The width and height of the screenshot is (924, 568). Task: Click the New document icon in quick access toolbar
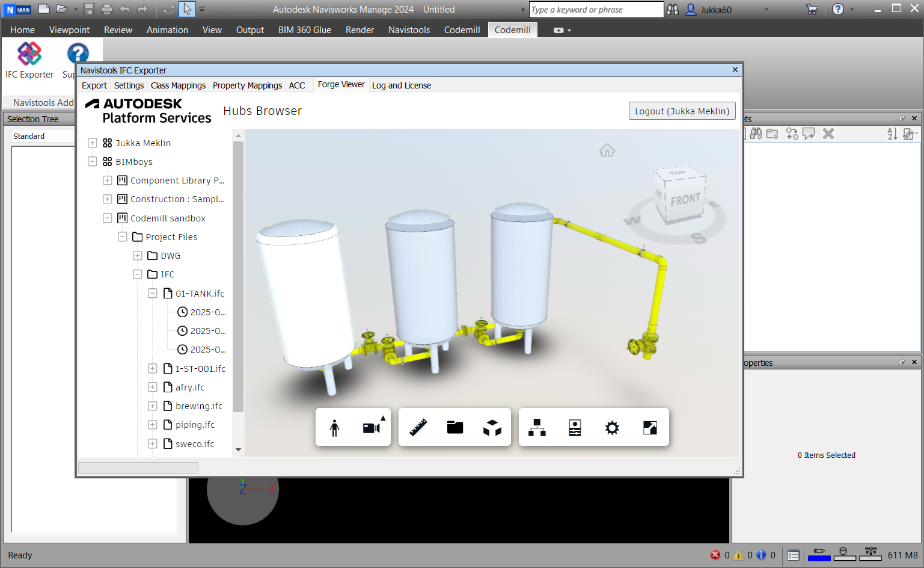tap(44, 9)
